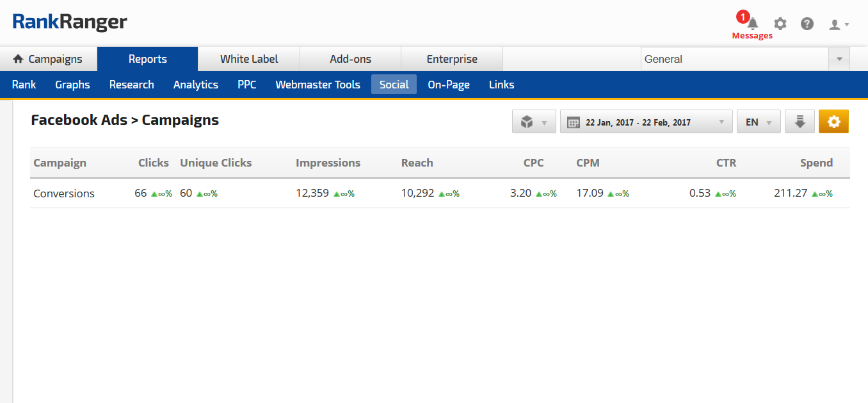This screenshot has height=403, width=868.
Task: Expand the EN language dropdown
Action: coord(759,122)
